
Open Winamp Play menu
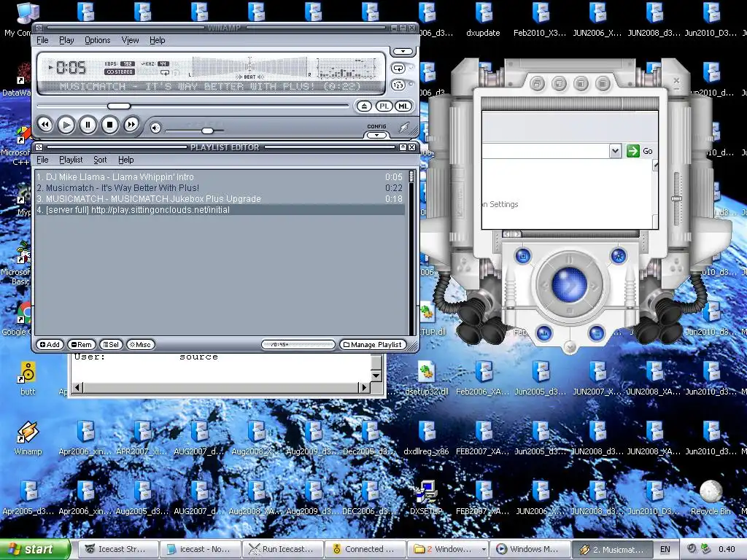[x=66, y=40]
